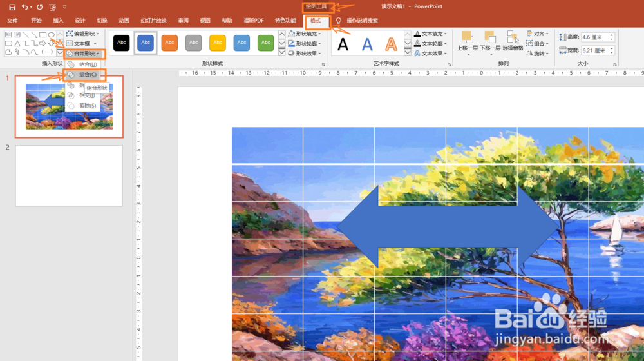
Task: Select the freeform shape tool
Action: point(8,52)
